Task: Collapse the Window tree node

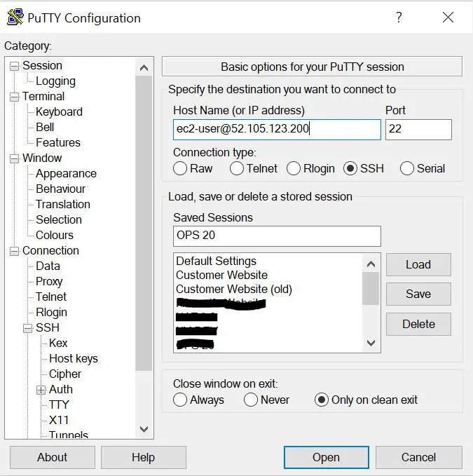Action: (14, 158)
